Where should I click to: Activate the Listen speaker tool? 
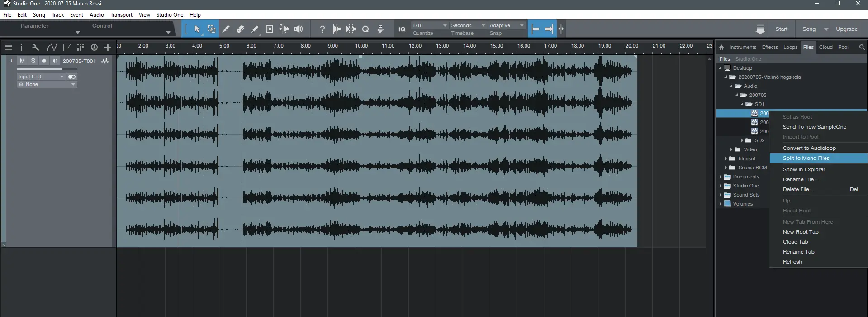(x=299, y=29)
